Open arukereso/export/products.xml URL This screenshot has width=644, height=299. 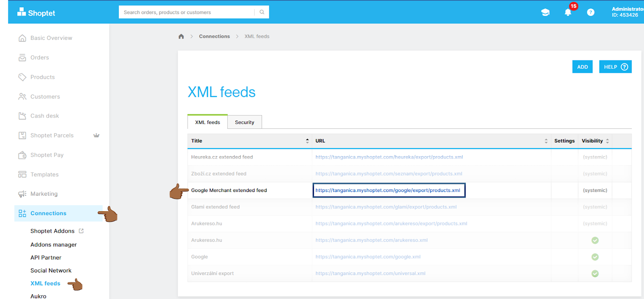click(391, 224)
